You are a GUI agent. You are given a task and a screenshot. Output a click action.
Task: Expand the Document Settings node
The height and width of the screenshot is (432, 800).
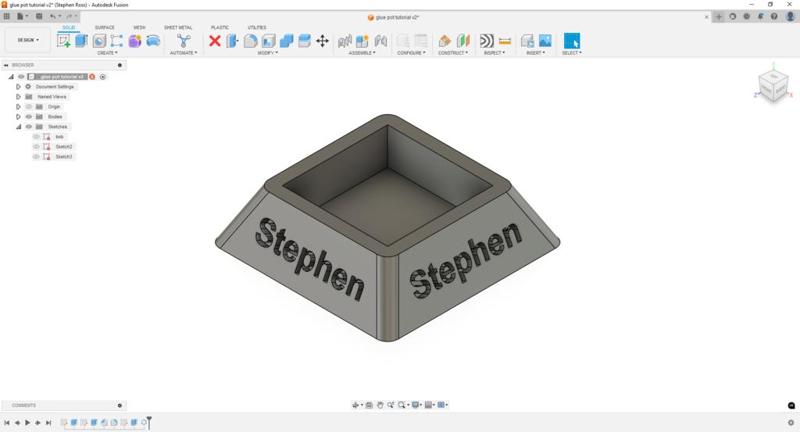pyautogui.click(x=18, y=87)
